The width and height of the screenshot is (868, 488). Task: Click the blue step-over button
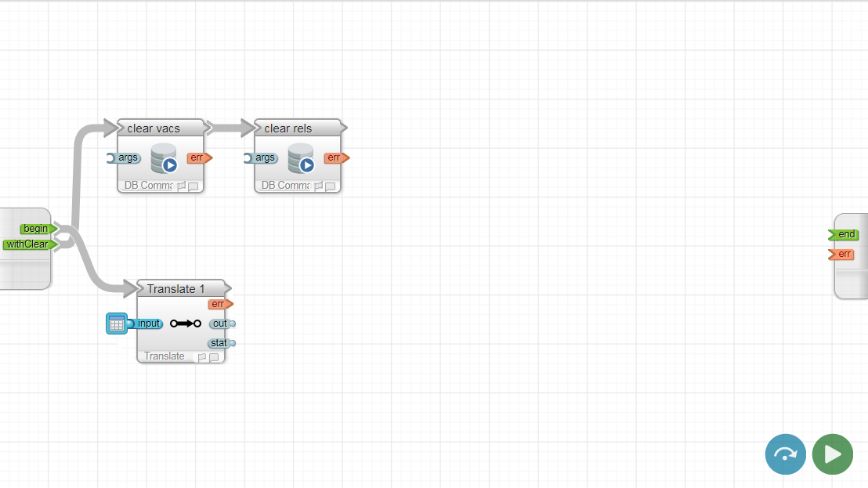click(x=785, y=454)
